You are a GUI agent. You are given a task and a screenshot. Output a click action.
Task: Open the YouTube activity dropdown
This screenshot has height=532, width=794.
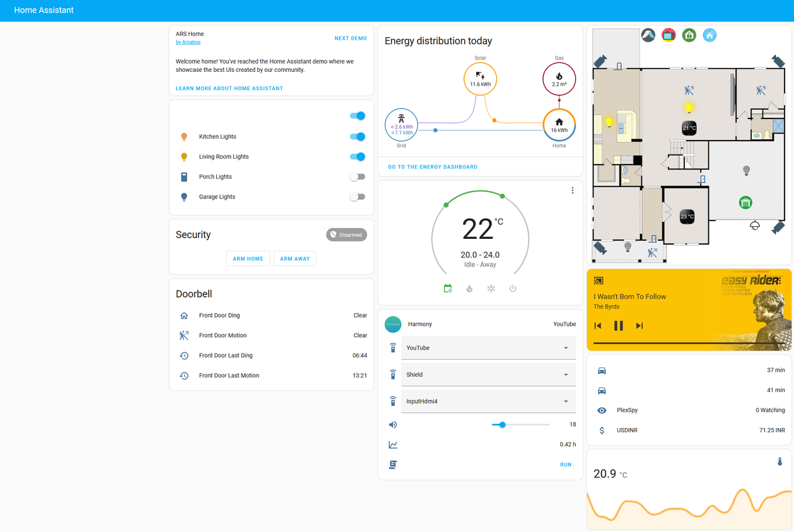click(489, 348)
